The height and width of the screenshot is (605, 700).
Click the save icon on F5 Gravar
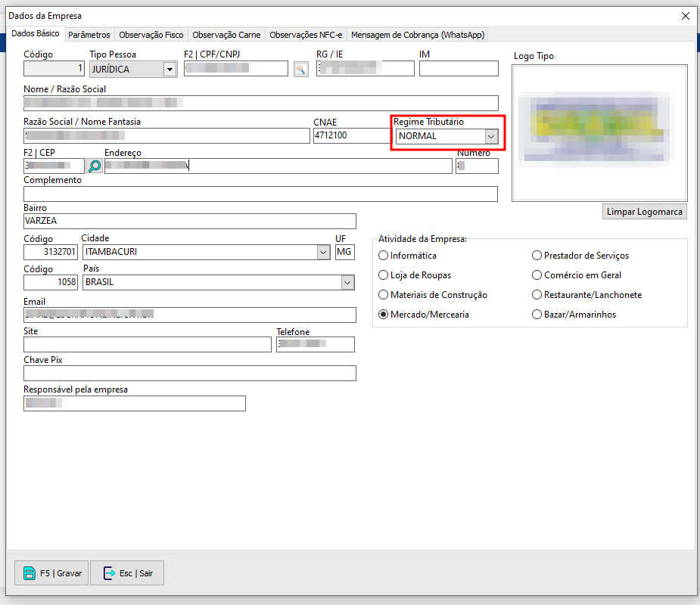tap(30, 573)
